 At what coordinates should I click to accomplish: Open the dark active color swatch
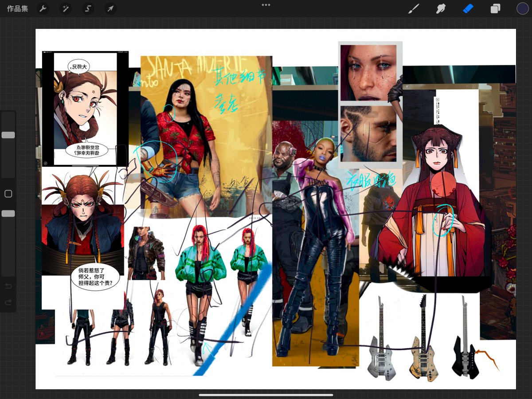point(523,8)
